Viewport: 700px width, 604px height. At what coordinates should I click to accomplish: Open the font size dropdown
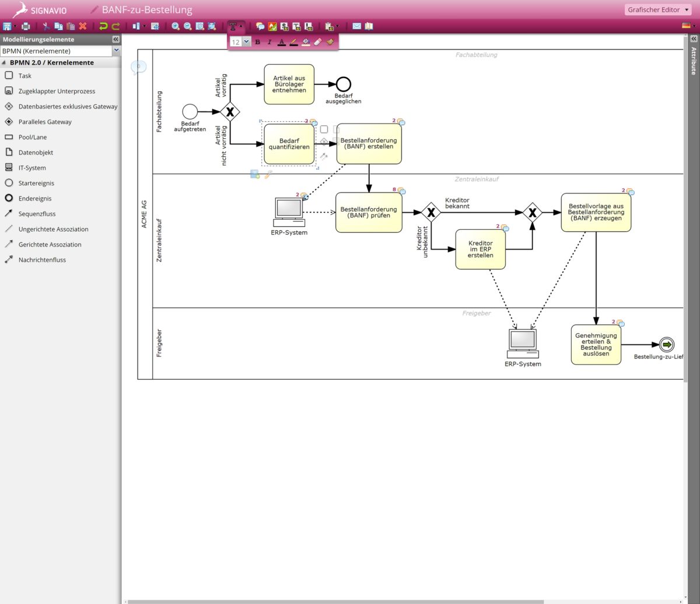coord(246,42)
